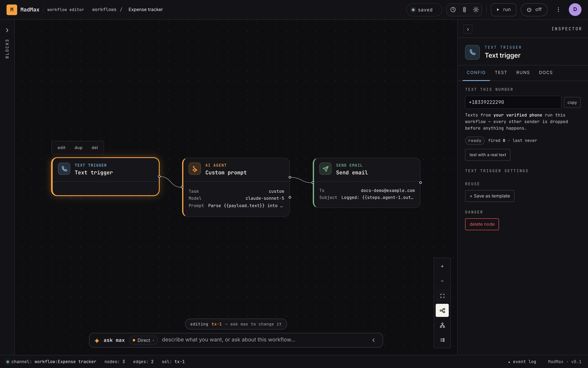Click 'edges: 2' status bar entry
588x368 pixels.
click(x=143, y=362)
